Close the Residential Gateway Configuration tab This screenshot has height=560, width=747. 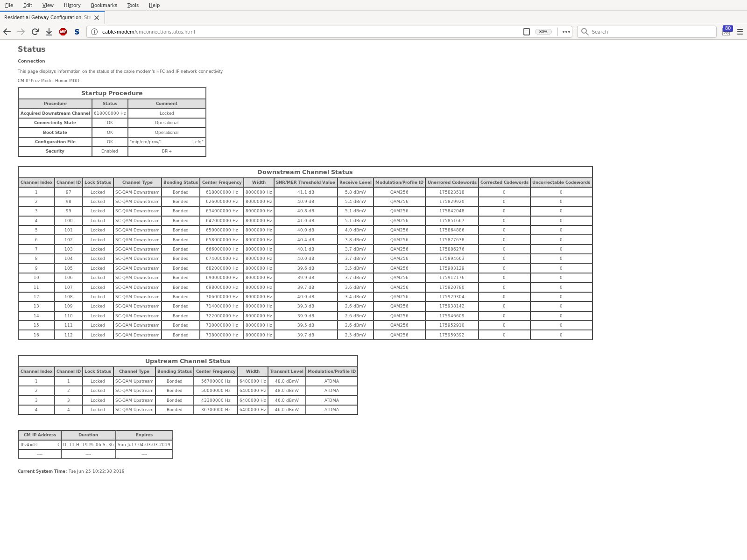[97, 18]
